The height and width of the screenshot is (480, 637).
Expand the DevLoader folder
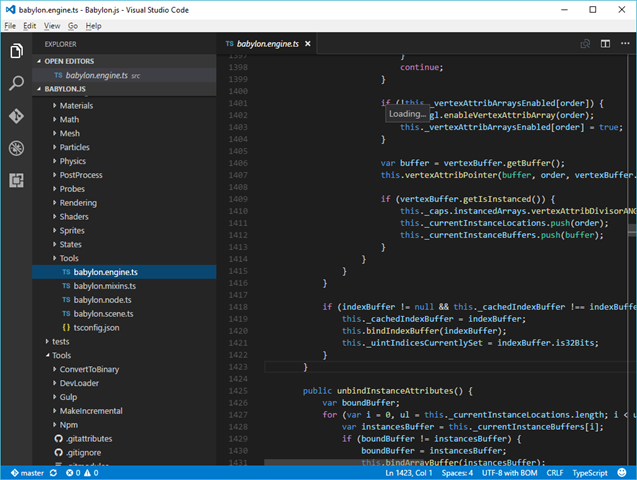[124, 383]
